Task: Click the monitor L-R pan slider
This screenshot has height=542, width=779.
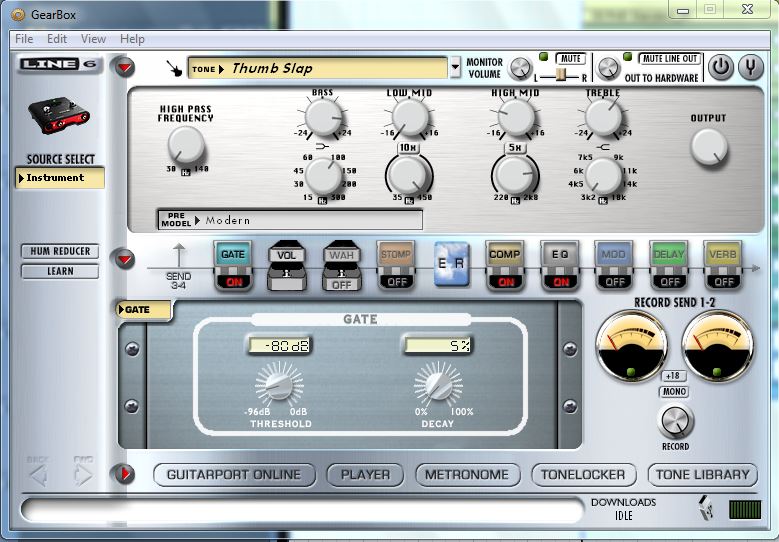Action: tap(561, 75)
